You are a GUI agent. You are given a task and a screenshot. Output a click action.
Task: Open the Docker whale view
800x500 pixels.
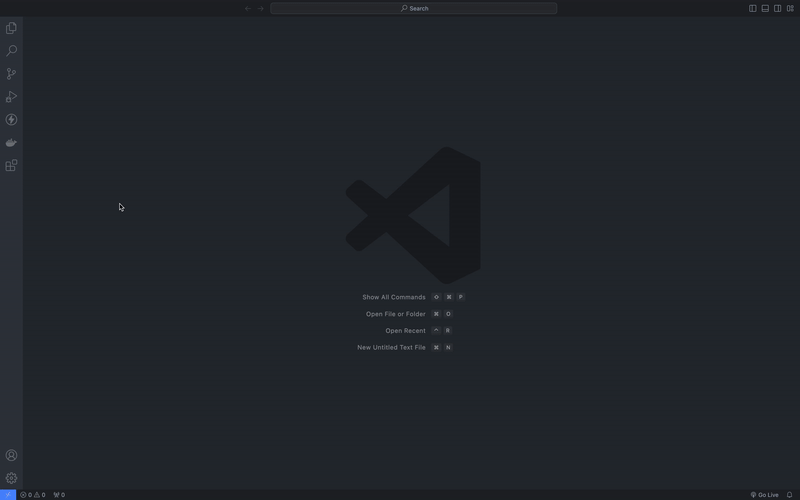point(11,143)
